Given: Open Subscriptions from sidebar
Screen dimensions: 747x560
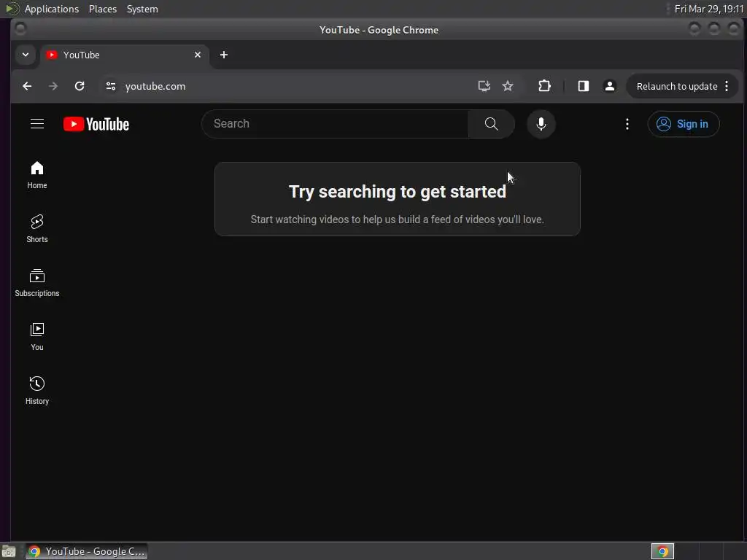Looking at the screenshot, I should [x=37, y=283].
